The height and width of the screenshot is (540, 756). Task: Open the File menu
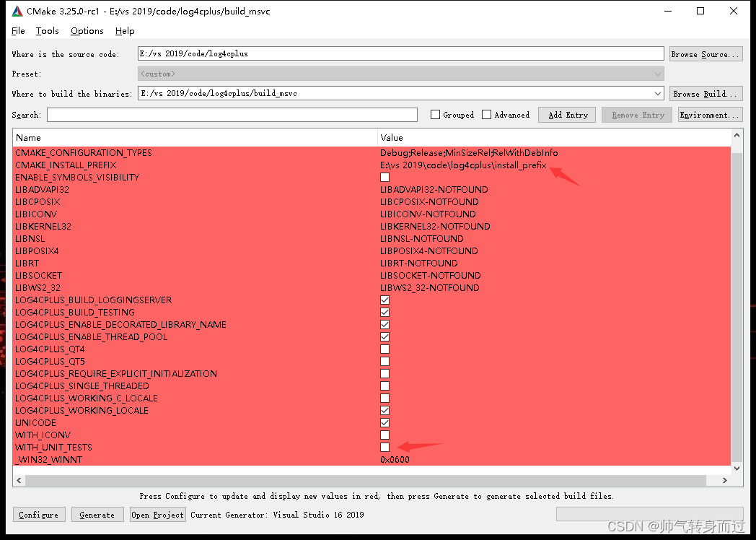tap(18, 31)
